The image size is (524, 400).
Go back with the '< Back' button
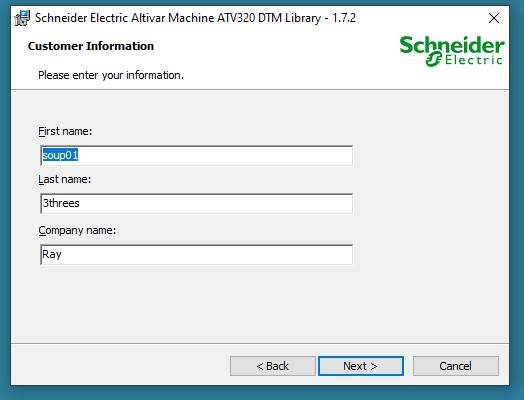[273, 366]
